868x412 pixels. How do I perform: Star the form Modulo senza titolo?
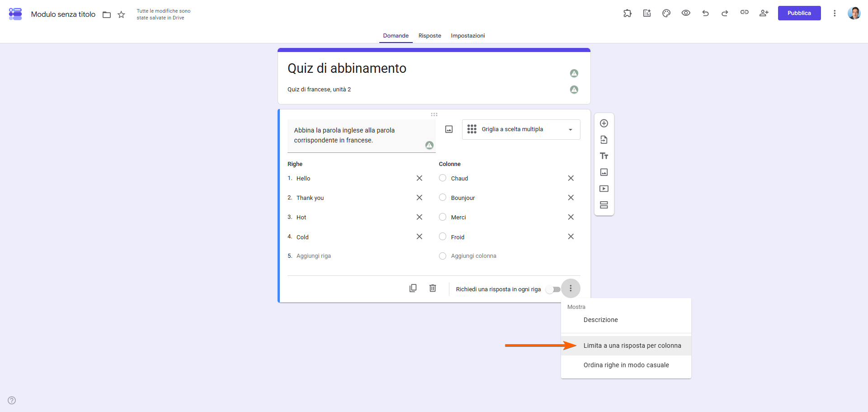coord(121,14)
